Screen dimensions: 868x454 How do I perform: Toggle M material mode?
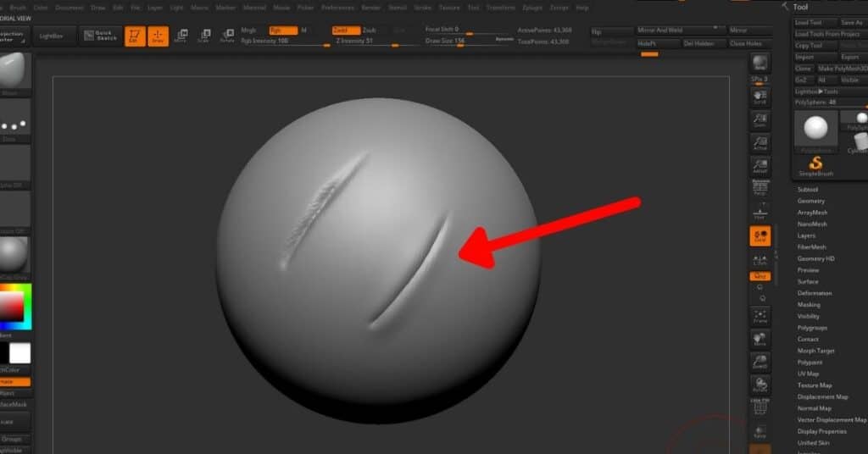click(x=303, y=30)
